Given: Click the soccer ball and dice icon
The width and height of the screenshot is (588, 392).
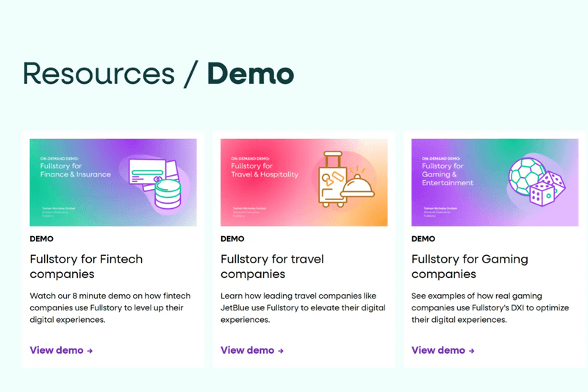Looking at the screenshot, I should 537,182.
